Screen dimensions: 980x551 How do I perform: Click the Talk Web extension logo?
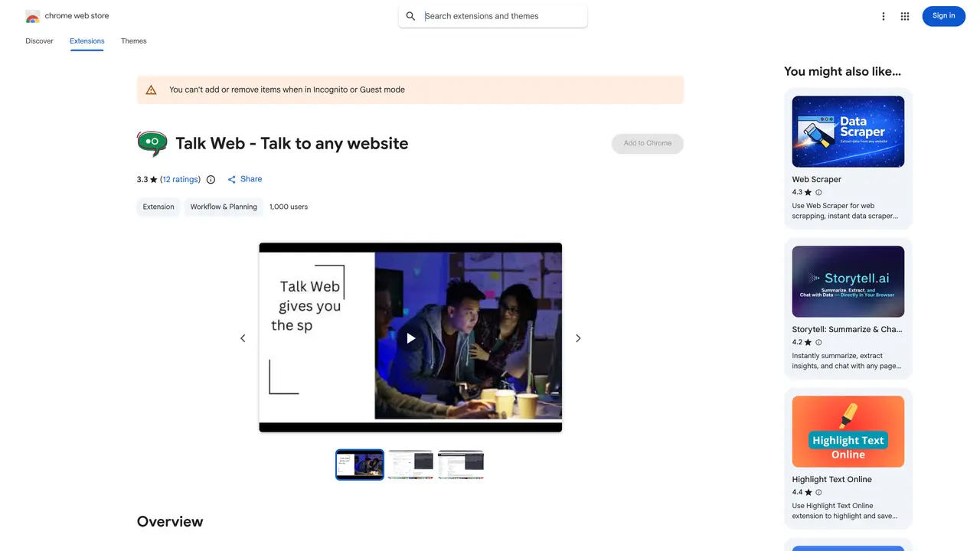click(152, 143)
